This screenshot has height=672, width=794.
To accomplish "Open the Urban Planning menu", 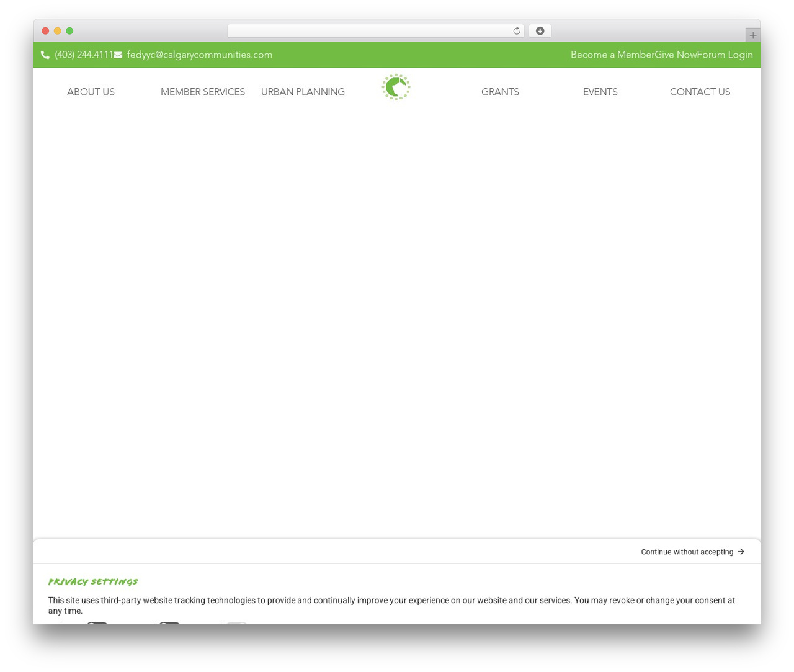I will 303,92.
